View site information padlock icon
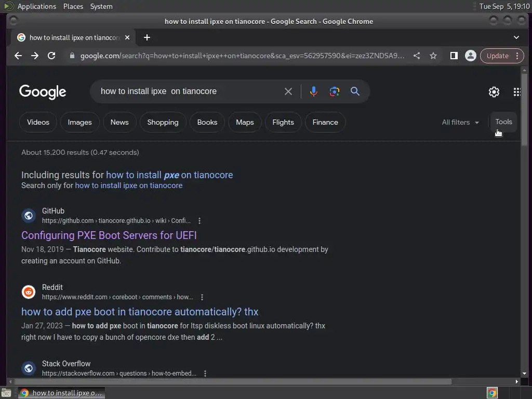532x399 pixels. coord(72,56)
